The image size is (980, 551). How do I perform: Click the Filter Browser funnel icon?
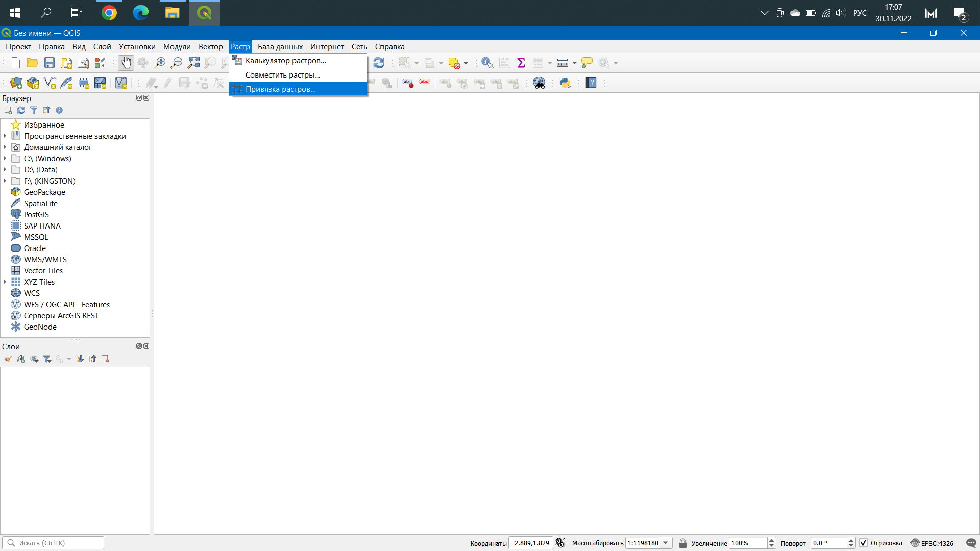tap(34, 110)
